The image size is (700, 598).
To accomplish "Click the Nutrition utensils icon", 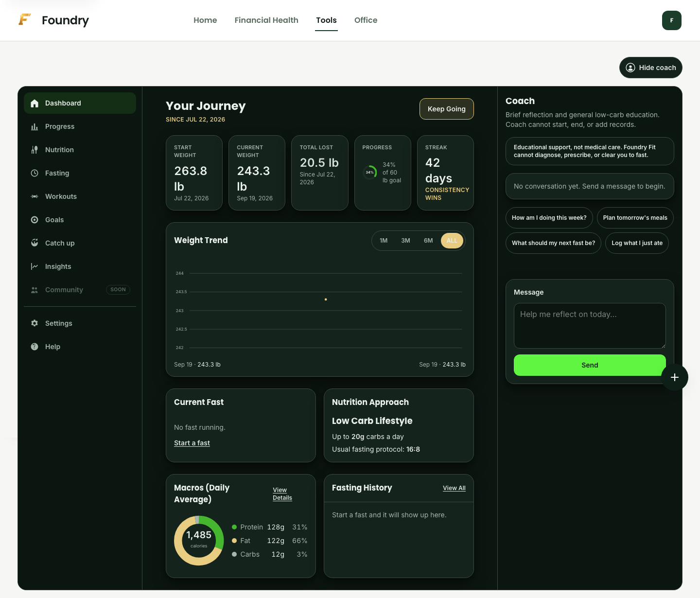I will coord(35,150).
